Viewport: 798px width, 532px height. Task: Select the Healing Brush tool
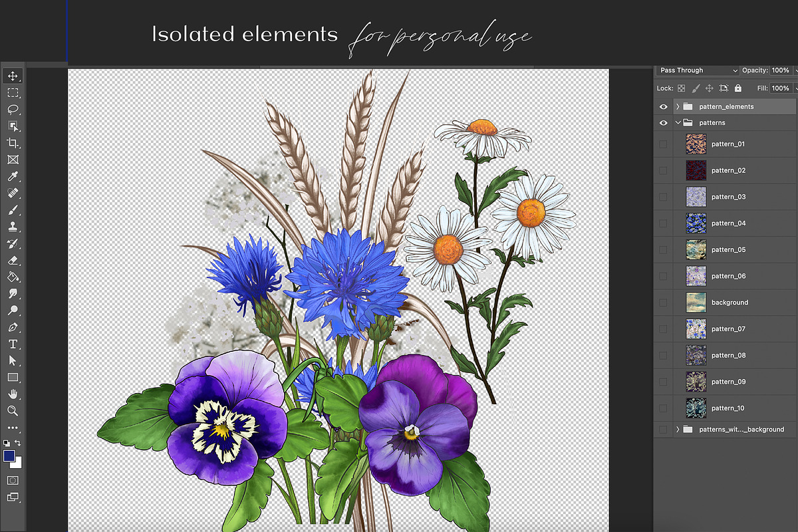pos(13,193)
